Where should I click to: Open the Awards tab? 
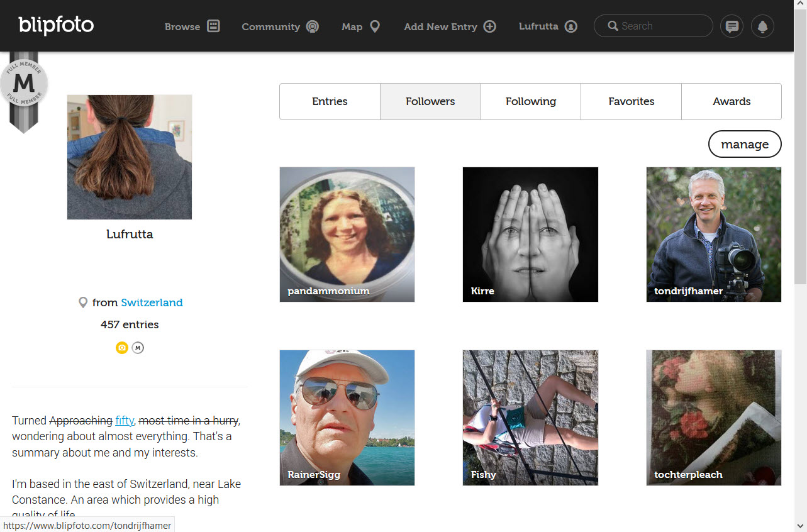732,101
